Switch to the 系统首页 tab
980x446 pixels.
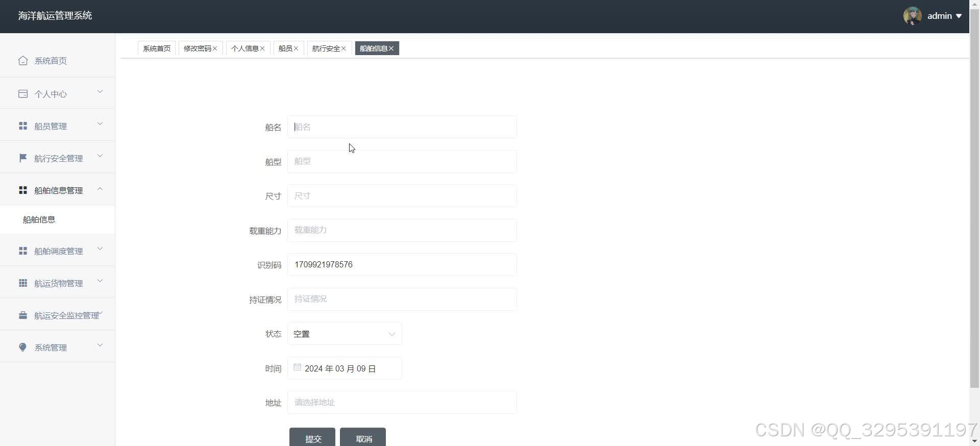click(157, 48)
